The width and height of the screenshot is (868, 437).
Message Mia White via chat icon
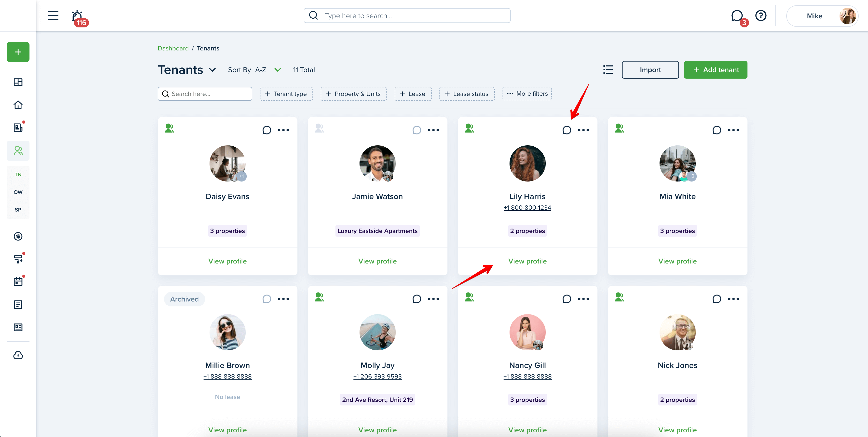tap(717, 130)
